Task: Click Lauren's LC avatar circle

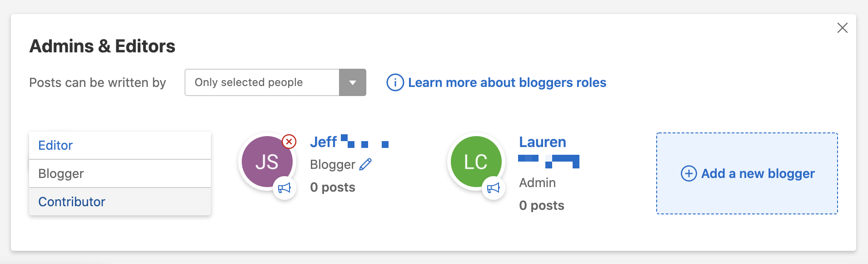Action: (x=475, y=161)
